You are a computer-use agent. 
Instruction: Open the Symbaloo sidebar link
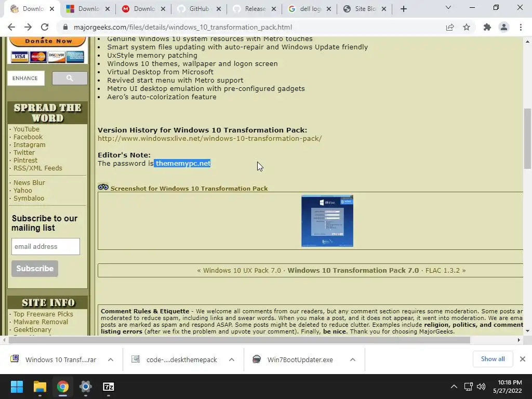click(x=29, y=198)
